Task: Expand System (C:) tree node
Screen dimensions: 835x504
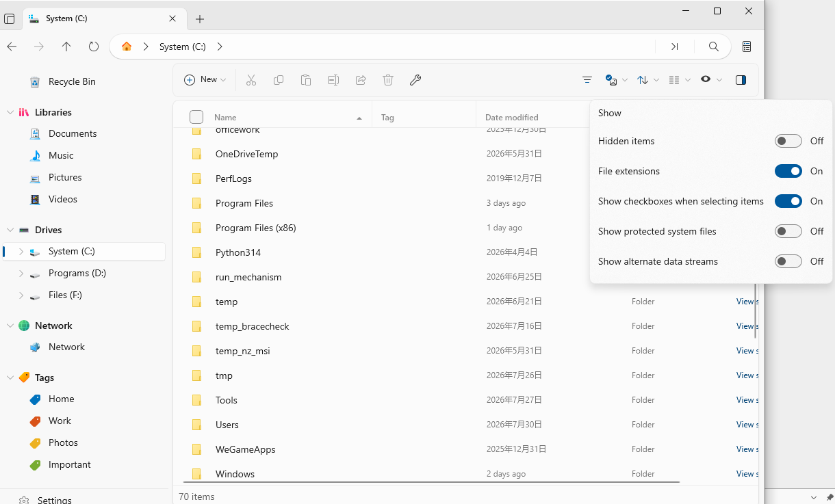Action: 21,252
